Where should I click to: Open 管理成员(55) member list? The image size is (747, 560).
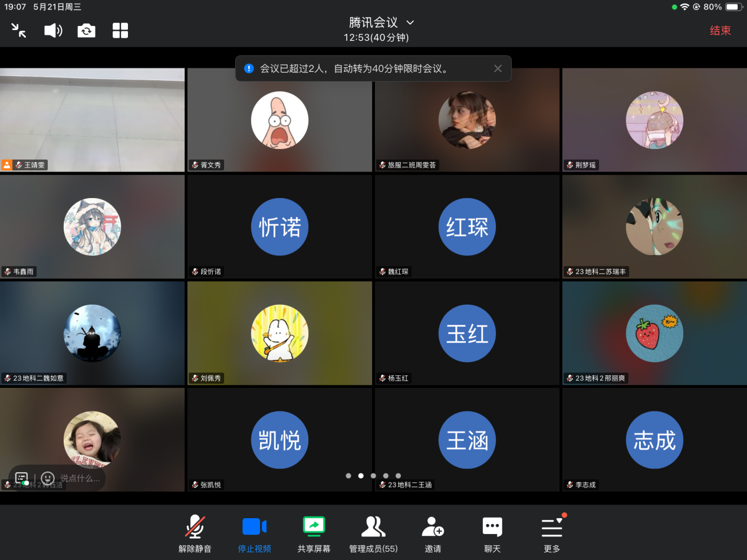[373, 534]
